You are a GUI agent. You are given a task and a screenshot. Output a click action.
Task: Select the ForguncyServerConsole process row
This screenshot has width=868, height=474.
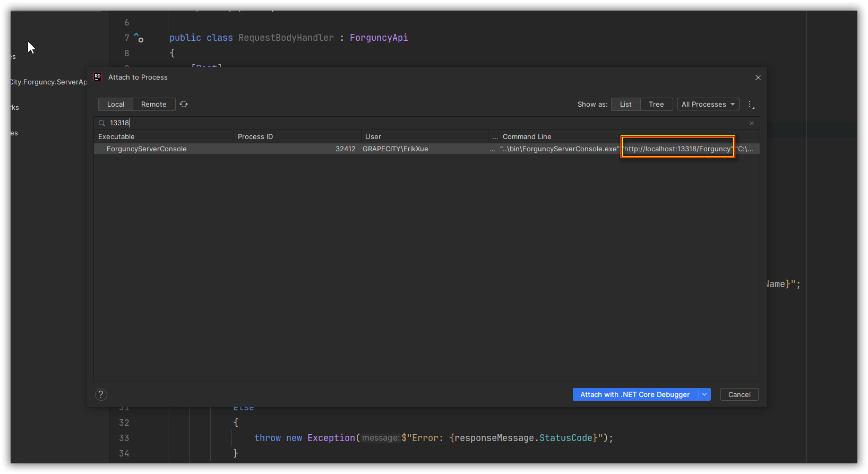[147, 149]
